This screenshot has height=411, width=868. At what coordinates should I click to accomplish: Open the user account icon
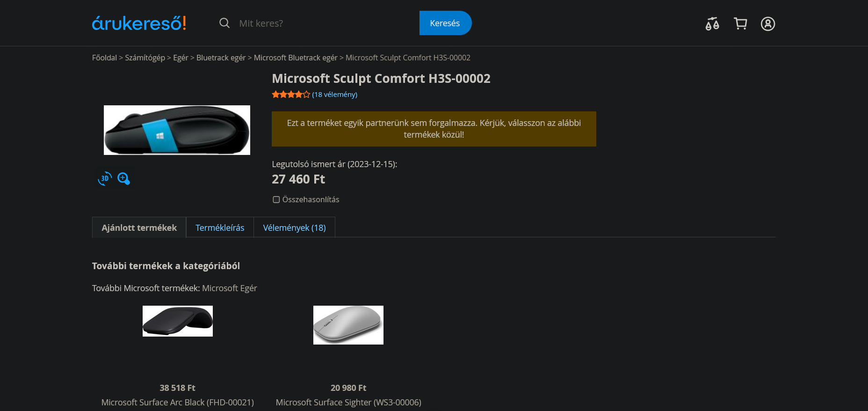click(767, 23)
